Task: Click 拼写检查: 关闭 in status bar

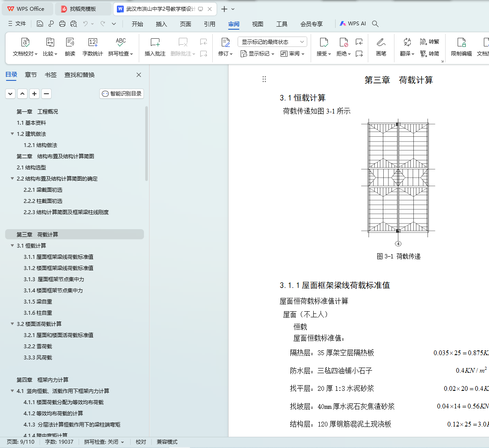Action: coord(104,442)
